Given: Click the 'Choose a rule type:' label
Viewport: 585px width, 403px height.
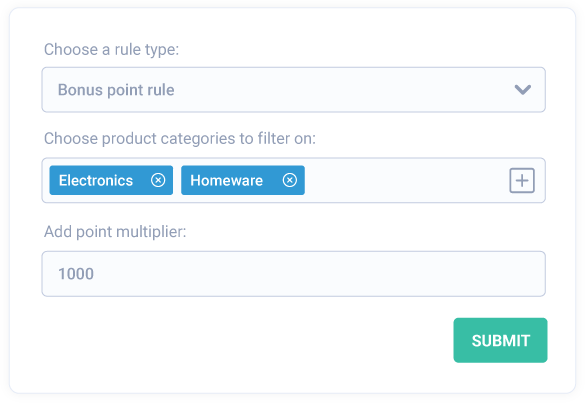Looking at the screenshot, I should point(112,50).
